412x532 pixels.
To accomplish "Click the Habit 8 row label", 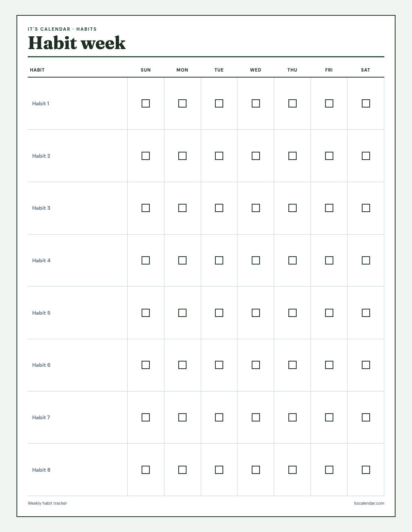I will [41, 470].
